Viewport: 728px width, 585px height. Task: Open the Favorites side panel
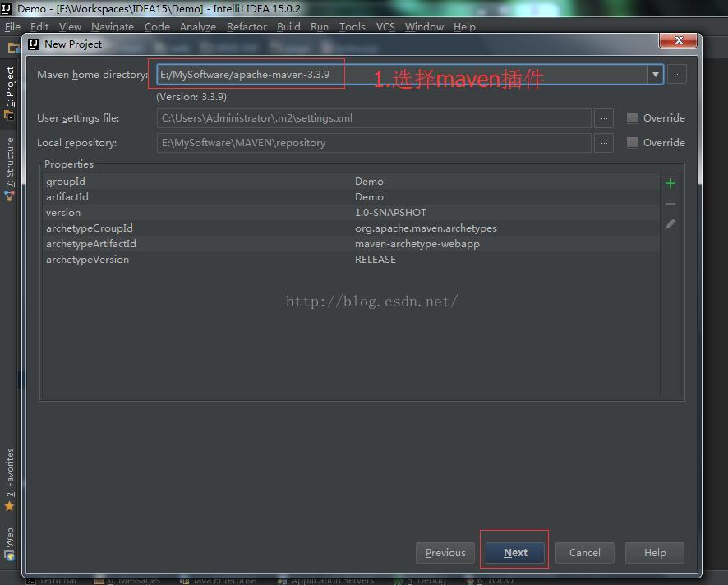[x=9, y=480]
